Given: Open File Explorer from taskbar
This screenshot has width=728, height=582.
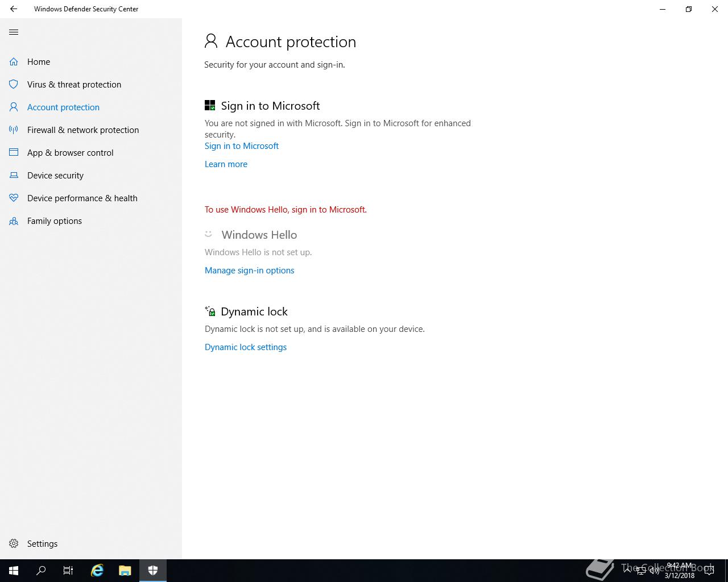Looking at the screenshot, I should pyautogui.click(x=125, y=571).
